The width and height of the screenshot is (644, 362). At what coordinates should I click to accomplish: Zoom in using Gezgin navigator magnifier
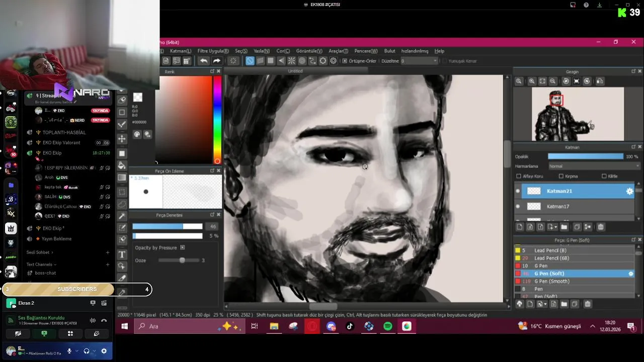531,81
